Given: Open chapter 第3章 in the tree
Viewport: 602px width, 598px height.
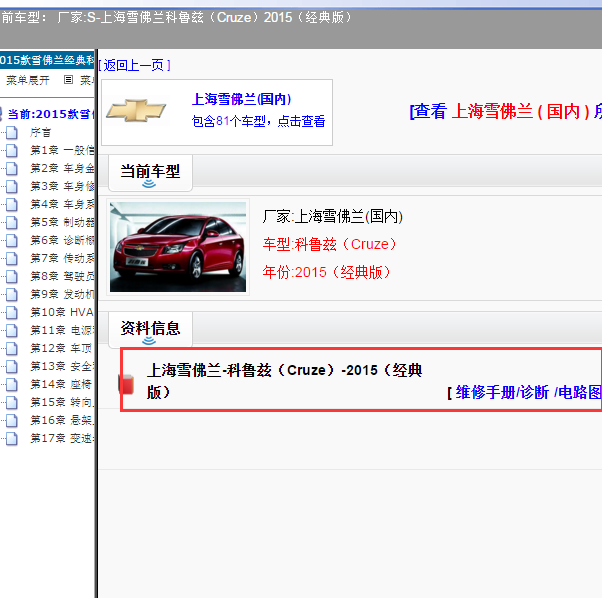Looking at the screenshot, I should [x=62, y=187].
